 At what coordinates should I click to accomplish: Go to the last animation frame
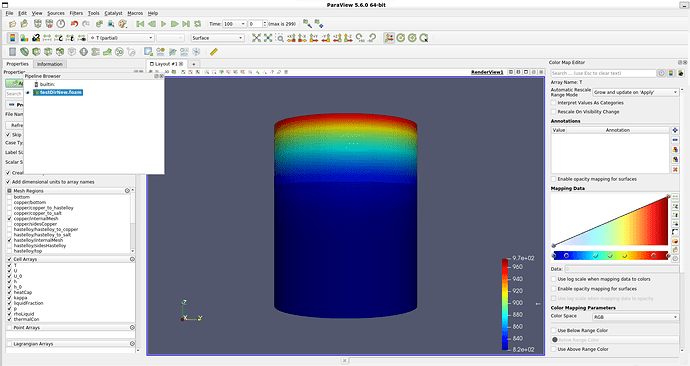[186, 24]
